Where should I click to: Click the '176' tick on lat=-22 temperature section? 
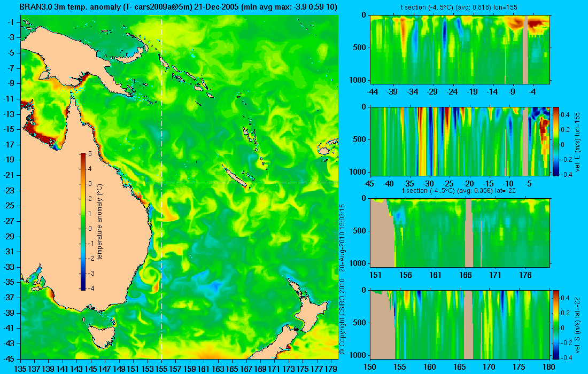(525, 275)
